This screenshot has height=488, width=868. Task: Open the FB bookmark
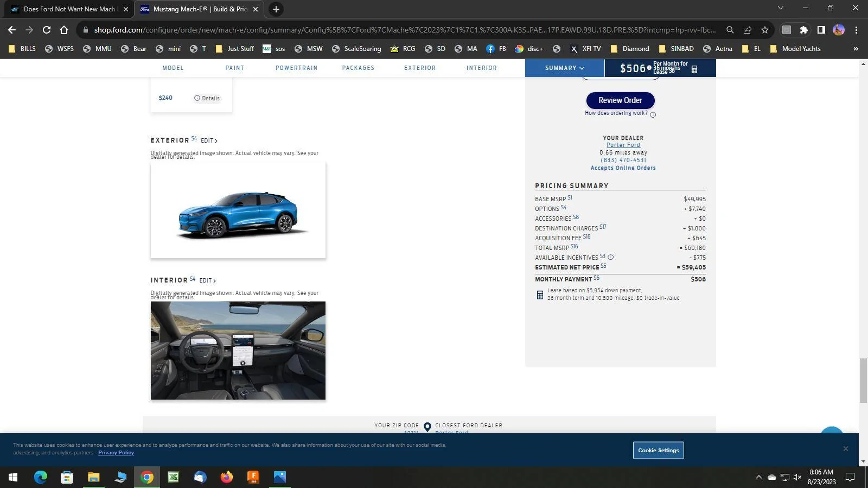[496, 49]
